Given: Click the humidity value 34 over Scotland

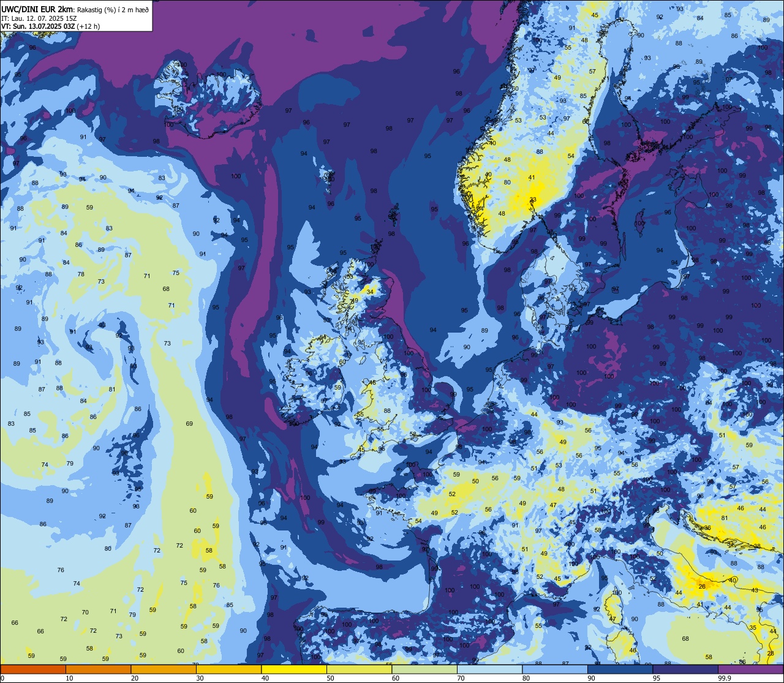Looking at the screenshot, I should (370, 292).
